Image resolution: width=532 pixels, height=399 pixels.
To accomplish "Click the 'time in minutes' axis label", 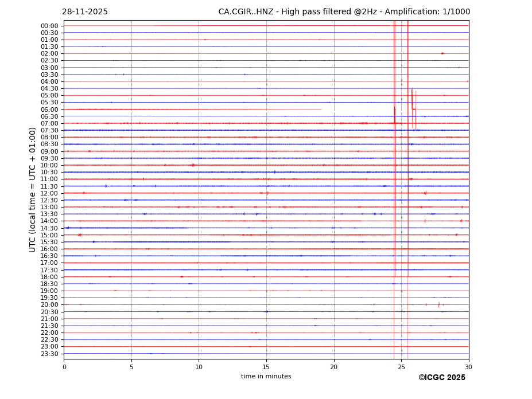I will pyautogui.click(x=266, y=377).
